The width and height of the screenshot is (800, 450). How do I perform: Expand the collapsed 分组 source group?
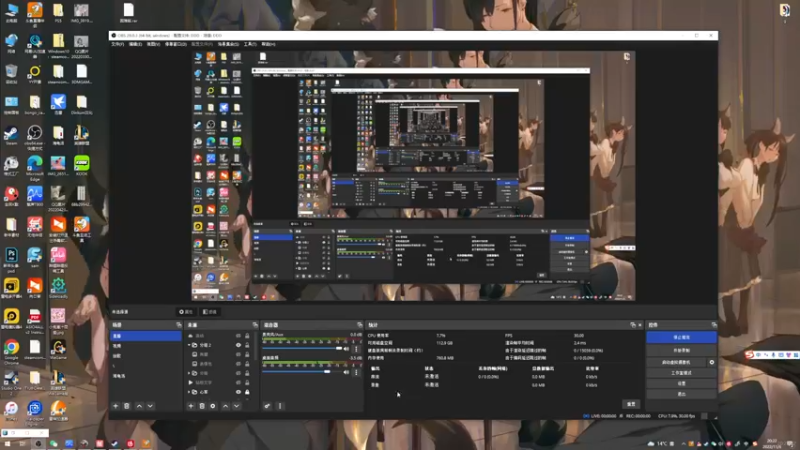pos(189,373)
